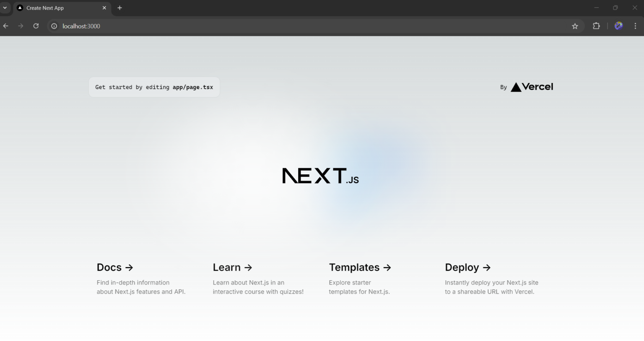Click the Vercel logo icon

(x=516, y=87)
